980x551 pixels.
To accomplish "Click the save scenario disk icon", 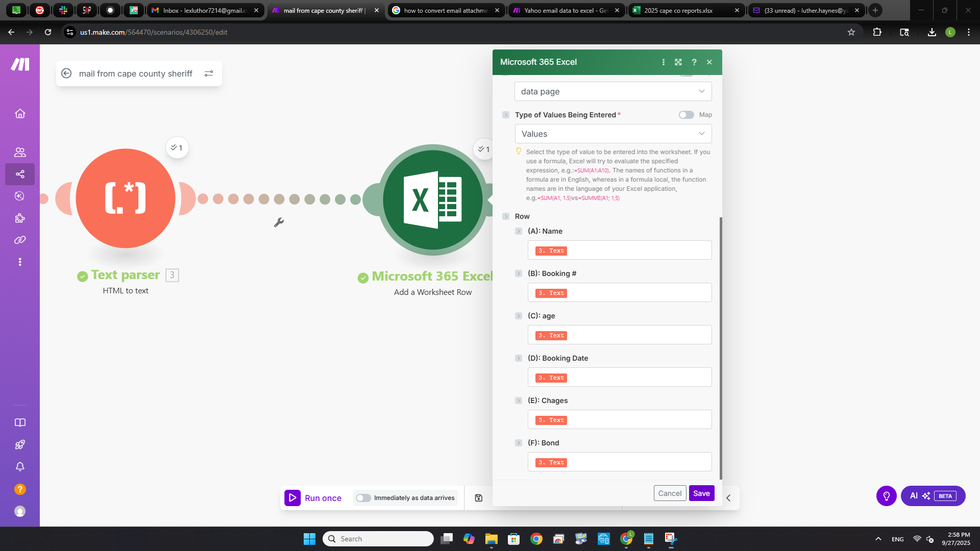I will pos(478,498).
